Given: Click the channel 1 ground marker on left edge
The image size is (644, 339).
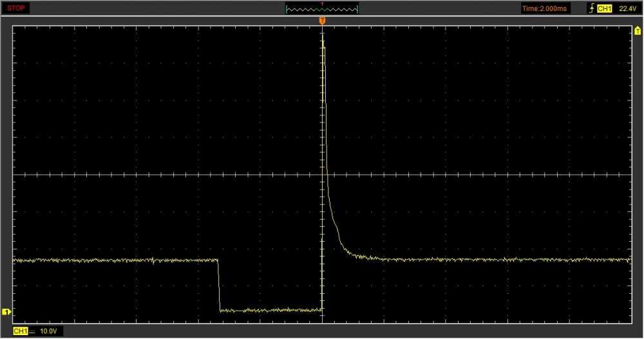Looking at the screenshot, I should [7, 312].
